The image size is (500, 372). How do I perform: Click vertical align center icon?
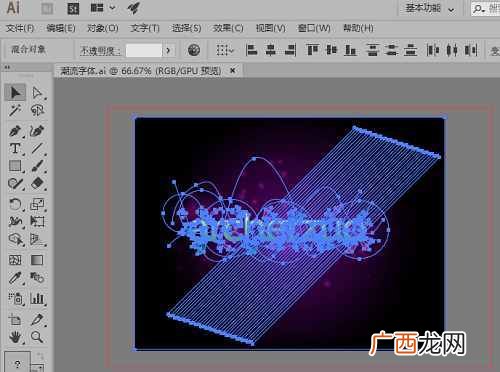click(x=332, y=50)
